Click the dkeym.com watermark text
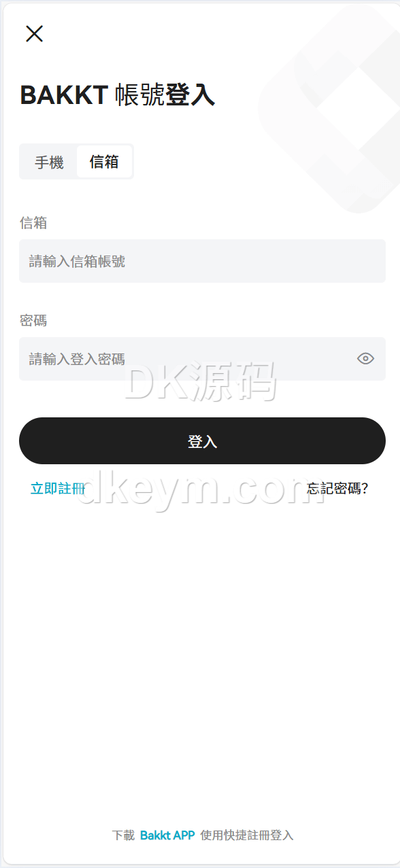The width and height of the screenshot is (400, 868). coord(201,488)
